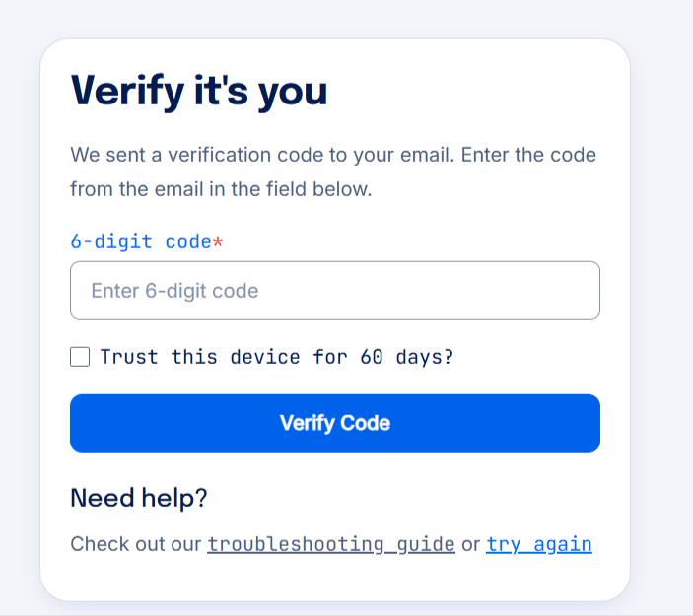693x616 pixels.
Task: Click the word "or" between the help links
Action: click(470, 544)
